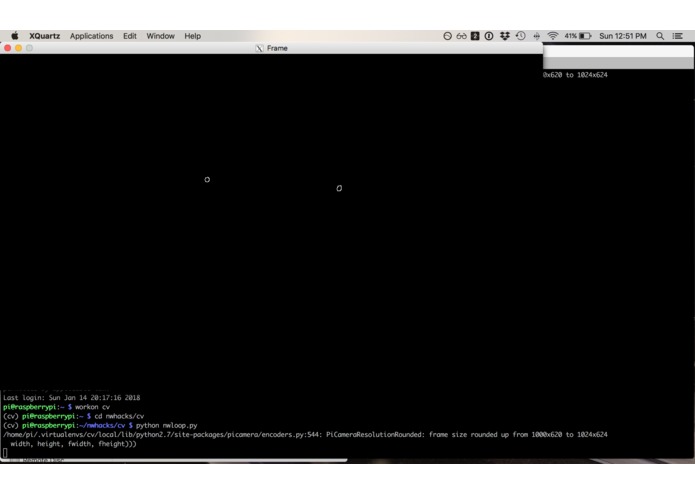Click the 'workon cv' command text
Screen dimensions: 695x494
click(x=92, y=407)
